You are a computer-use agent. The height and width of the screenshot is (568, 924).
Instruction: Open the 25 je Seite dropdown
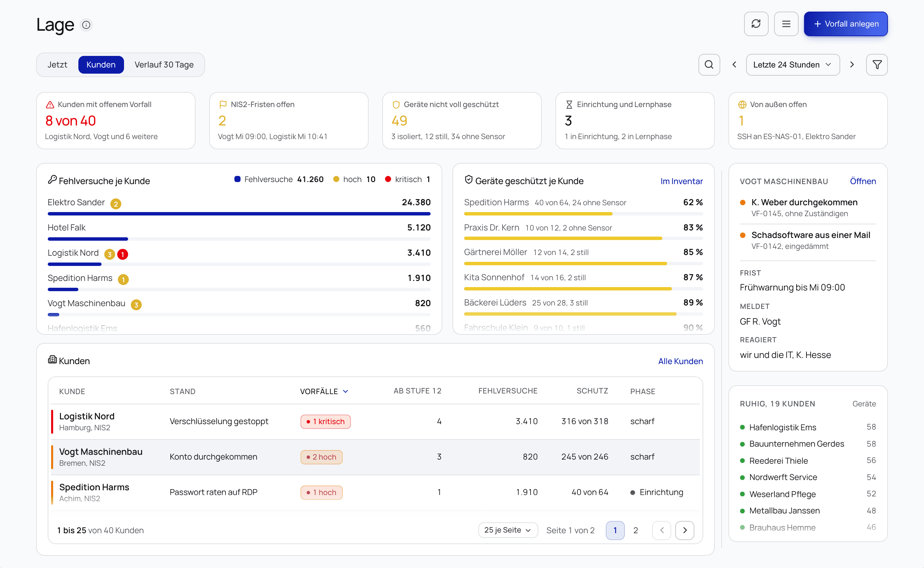[x=507, y=530]
